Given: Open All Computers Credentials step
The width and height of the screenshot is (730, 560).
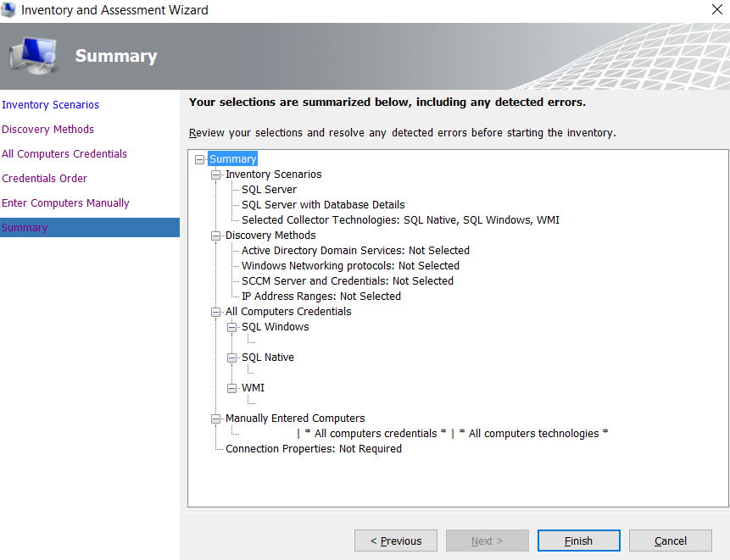Looking at the screenshot, I should [x=64, y=154].
